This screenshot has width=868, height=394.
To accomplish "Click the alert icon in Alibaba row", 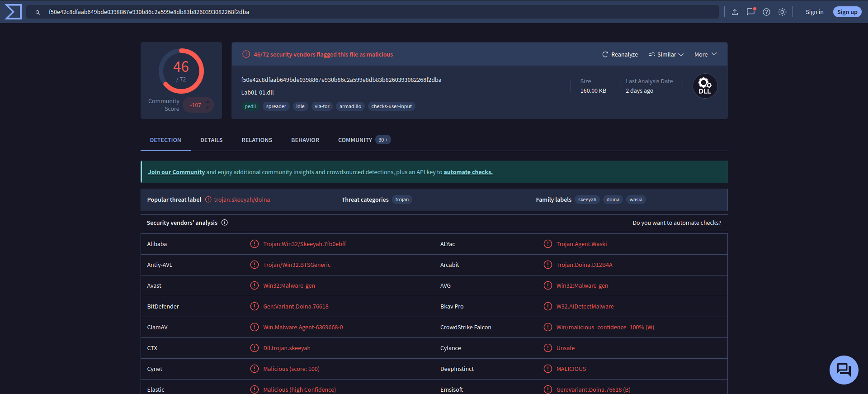I will tap(255, 244).
